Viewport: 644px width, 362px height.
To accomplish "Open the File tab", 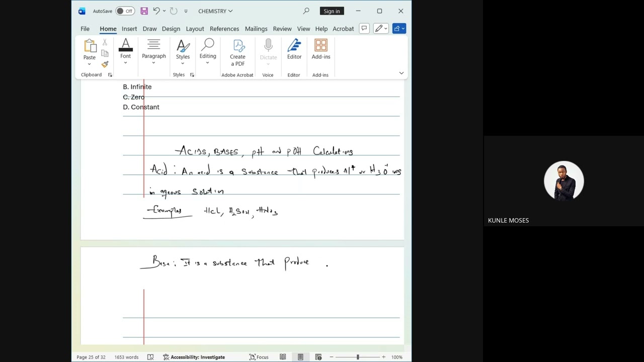I will 85,29.
